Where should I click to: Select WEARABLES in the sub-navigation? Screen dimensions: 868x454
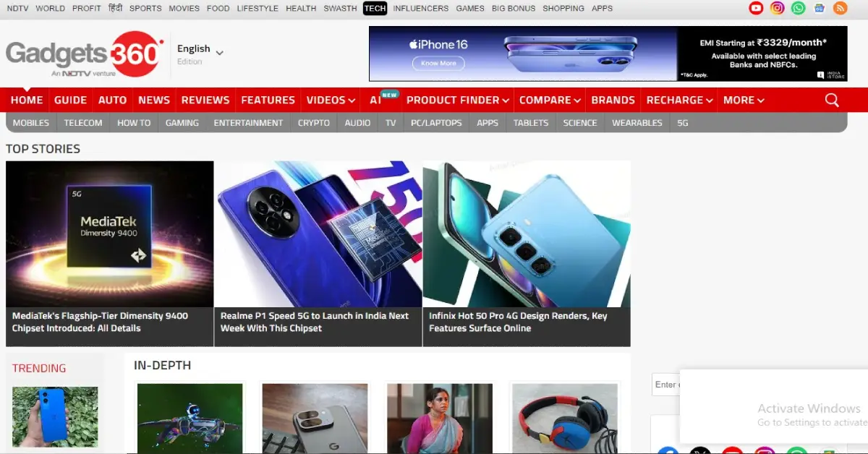pyautogui.click(x=637, y=123)
